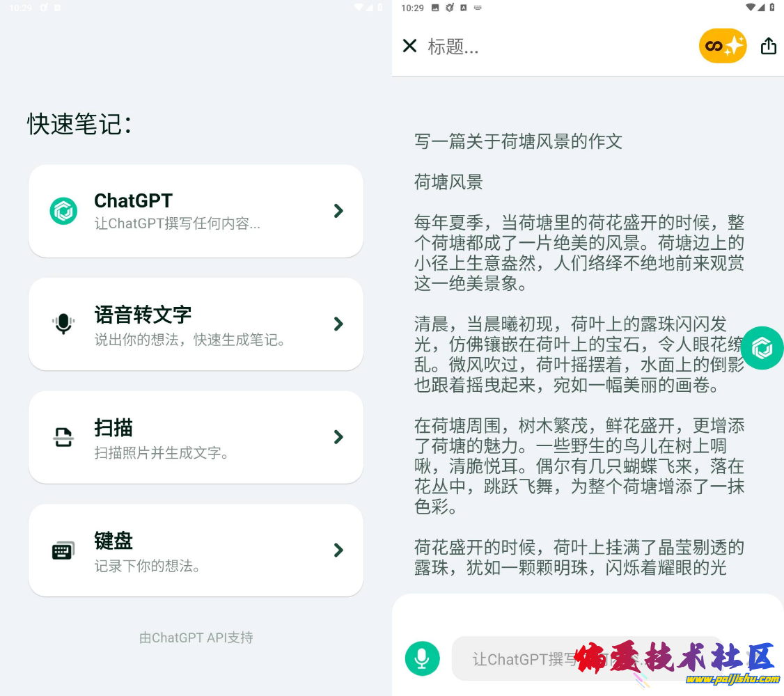The width and height of the screenshot is (784, 696).
Task: Tap the microphone icon beside 语音转文字
Action: point(63,324)
